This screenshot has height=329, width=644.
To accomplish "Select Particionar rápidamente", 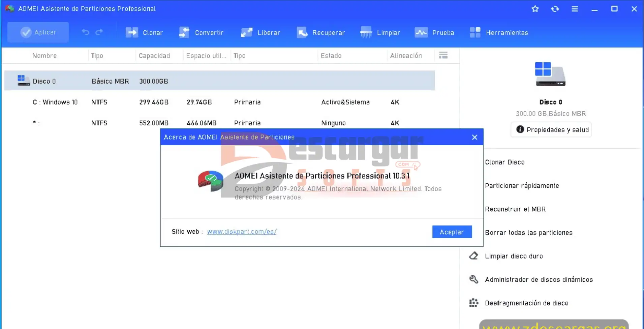I will tap(522, 186).
